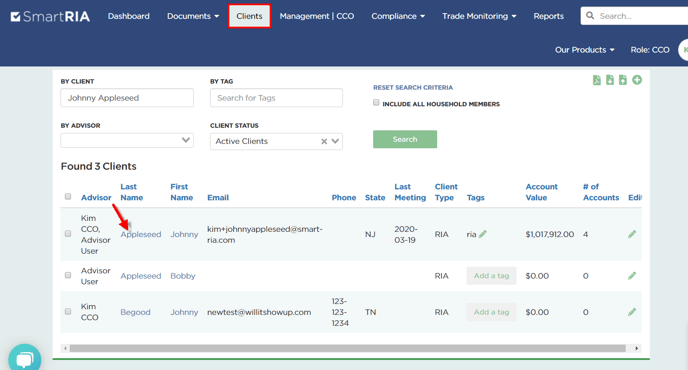Sort by Phone column header

point(344,198)
